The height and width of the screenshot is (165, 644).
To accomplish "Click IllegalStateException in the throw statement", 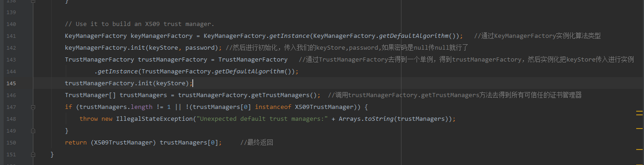I will [x=155, y=119].
